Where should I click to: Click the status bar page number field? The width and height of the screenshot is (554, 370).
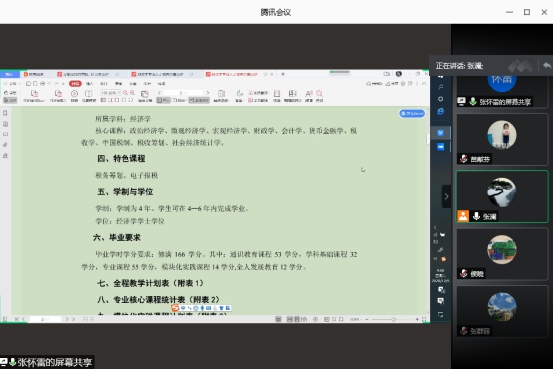coord(45,319)
